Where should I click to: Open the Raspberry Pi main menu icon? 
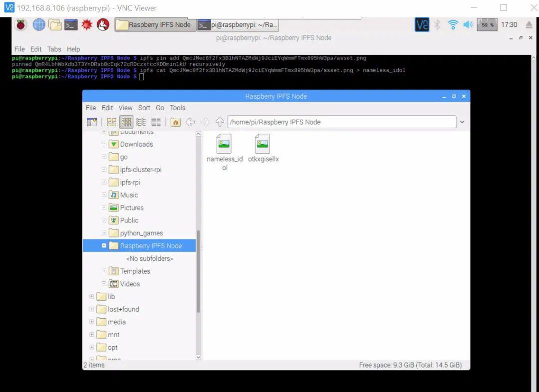[x=20, y=25]
